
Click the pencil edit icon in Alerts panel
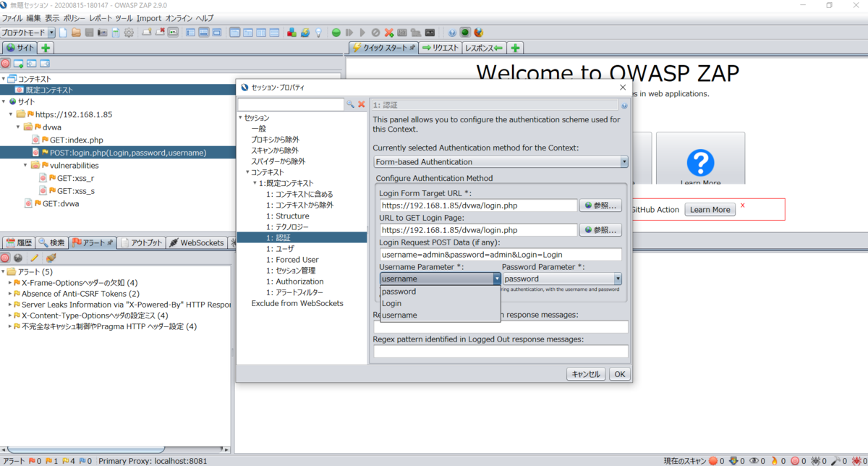click(34, 258)
